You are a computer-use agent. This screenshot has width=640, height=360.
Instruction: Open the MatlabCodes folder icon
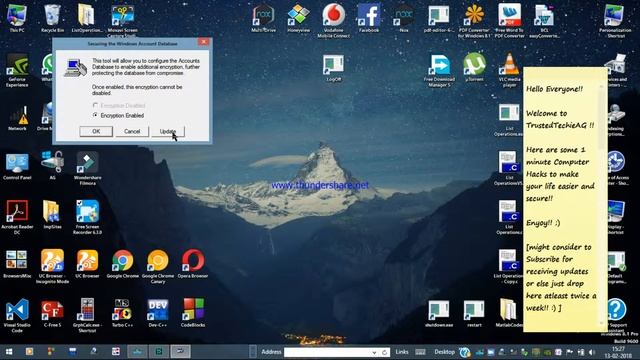pos(509,313)
